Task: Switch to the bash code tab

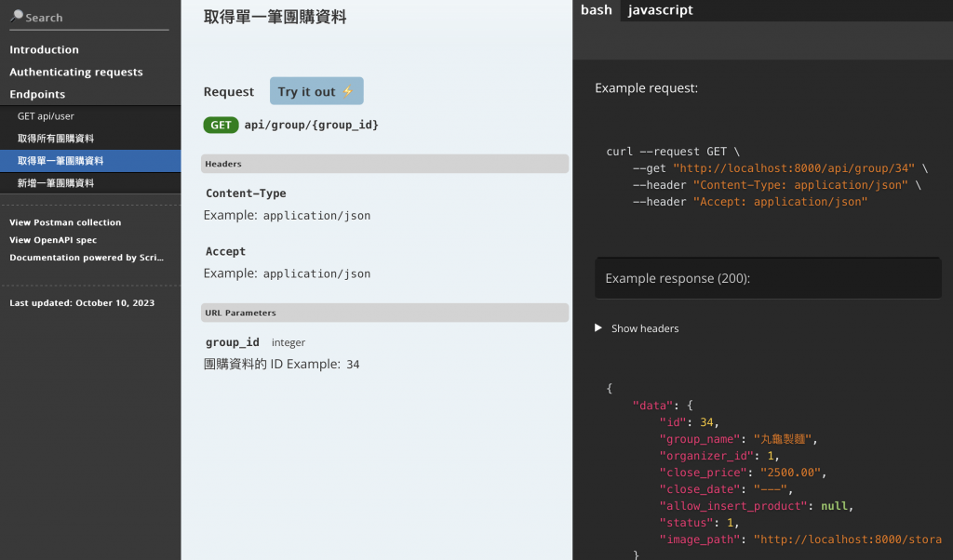Action: (x=596, y=10)
